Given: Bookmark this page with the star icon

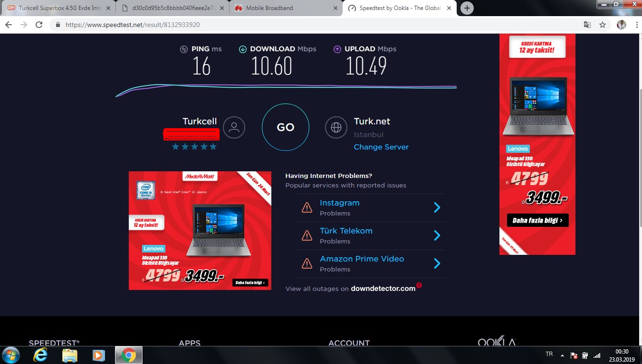Looking at the screenshot, I should pyautogui.click(x=602, y=25).
